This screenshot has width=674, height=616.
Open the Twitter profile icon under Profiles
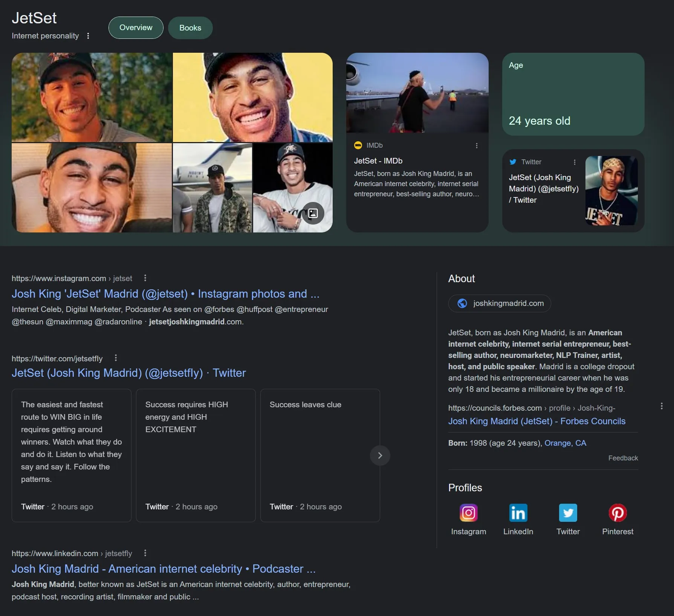tap(568, 513)
